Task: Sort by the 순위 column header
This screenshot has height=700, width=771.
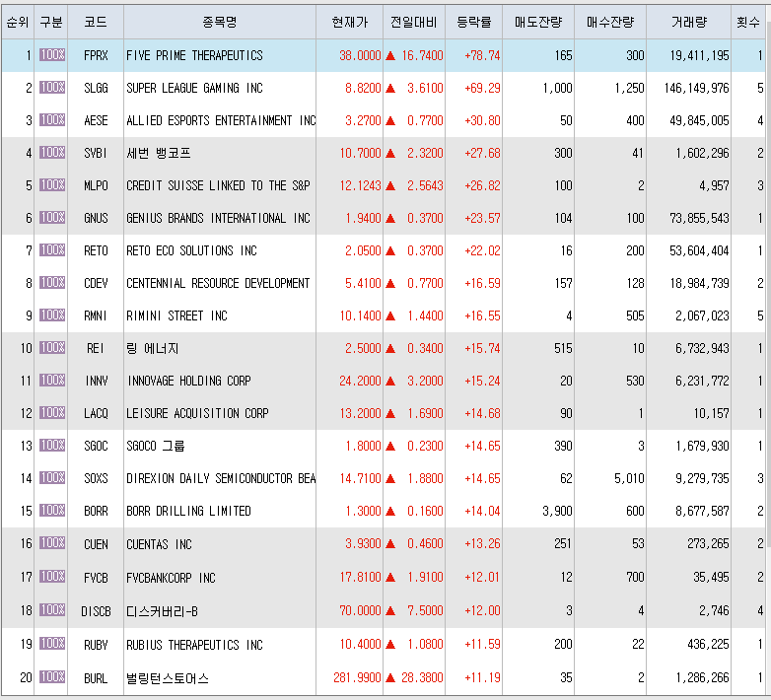Action: point(18,22)
